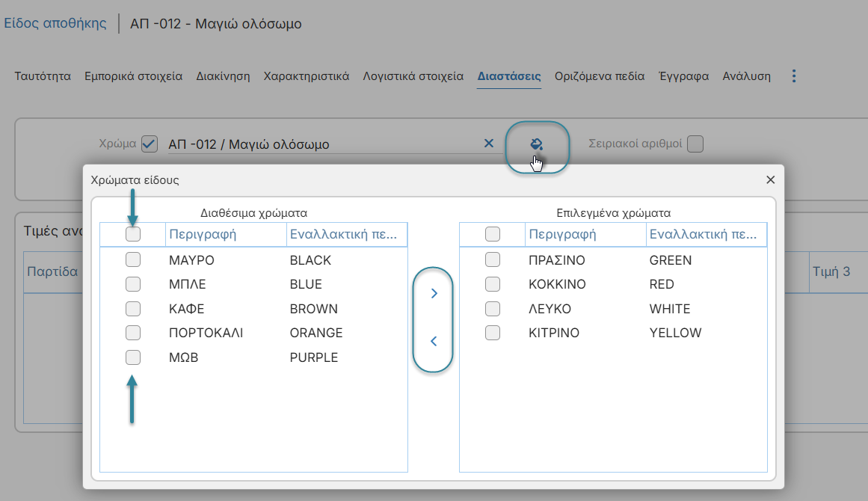Viewport: 868px width, 501px height.
Task: Select the ΜΩΒ row description
Action: [x=183, y=357]
